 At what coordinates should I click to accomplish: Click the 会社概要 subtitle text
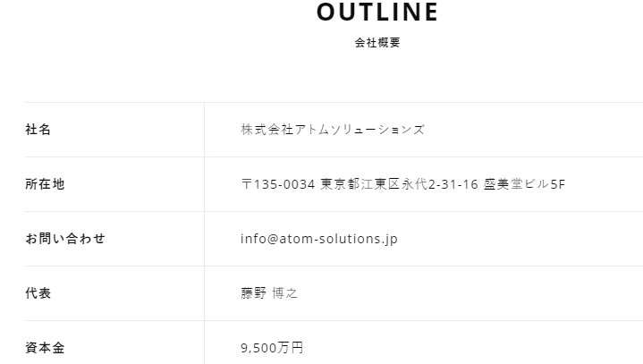click(377, 43)
